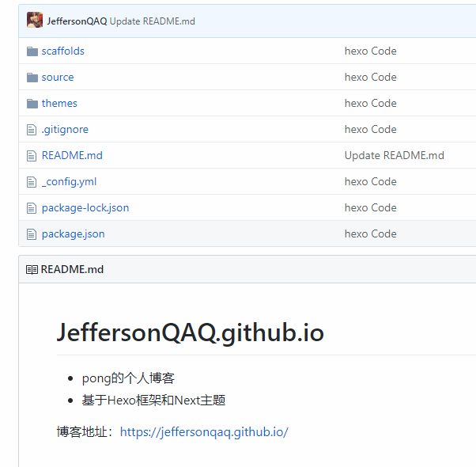View hexo Code commit for package.json

pos(370,234)
